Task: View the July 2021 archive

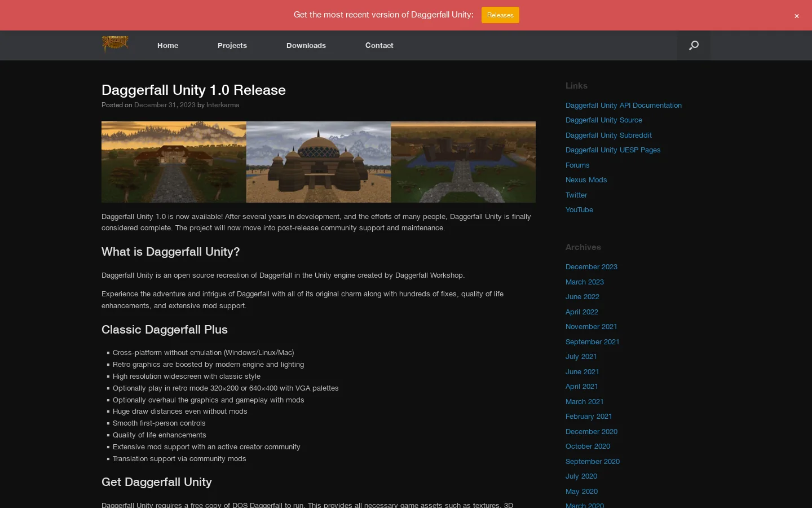Action: click(581, 357)
